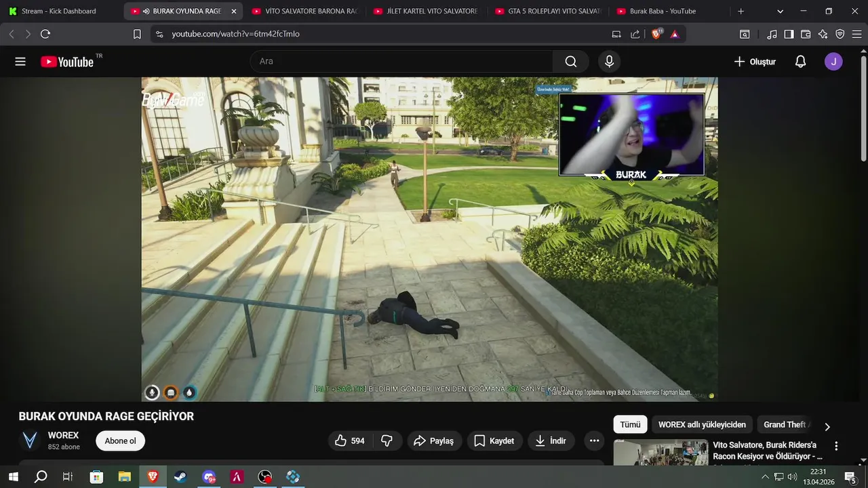Open the WOREX channel avatar
Viewport: 868px width, 488px height.
[30, 441]
